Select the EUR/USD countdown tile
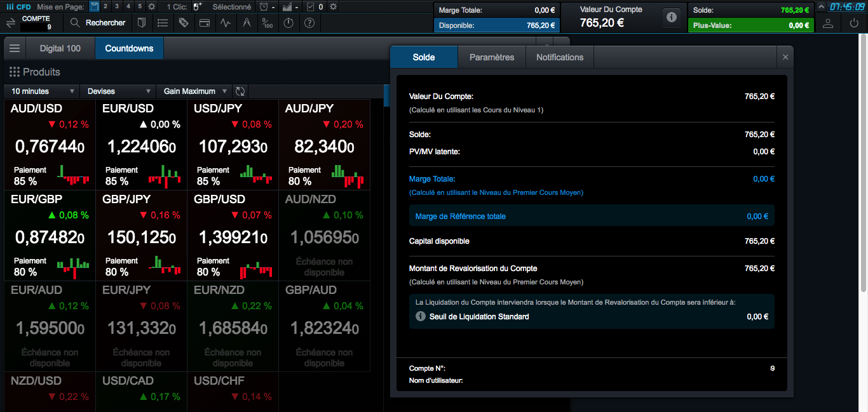The width and height of the screenshot is (868, 412). 142,145
